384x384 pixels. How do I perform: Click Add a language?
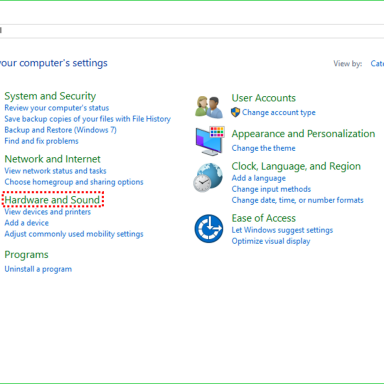pos(259,178)
